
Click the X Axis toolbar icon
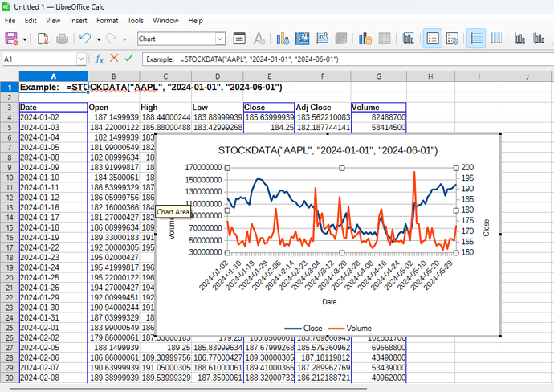click(x=519, y=39)
